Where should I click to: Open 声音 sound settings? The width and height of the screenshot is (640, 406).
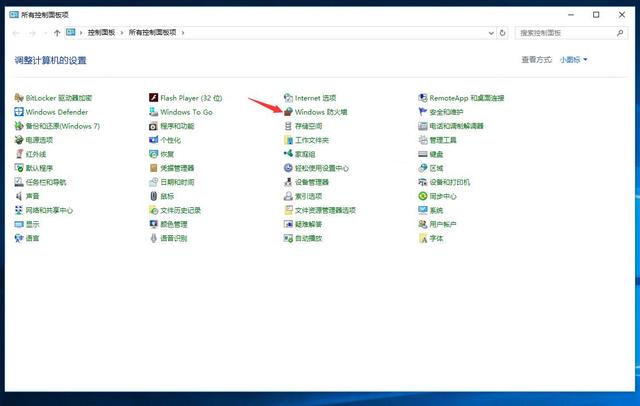(27, 196)
